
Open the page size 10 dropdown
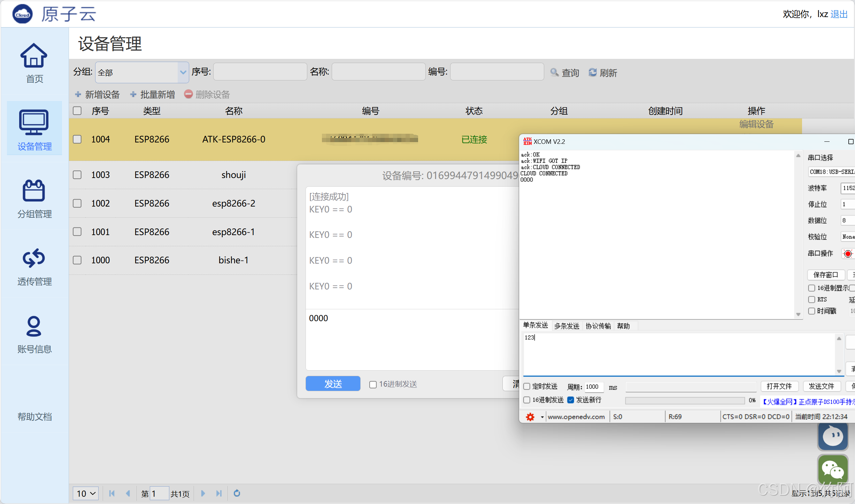pyautogui.click(x=86, y=493)
